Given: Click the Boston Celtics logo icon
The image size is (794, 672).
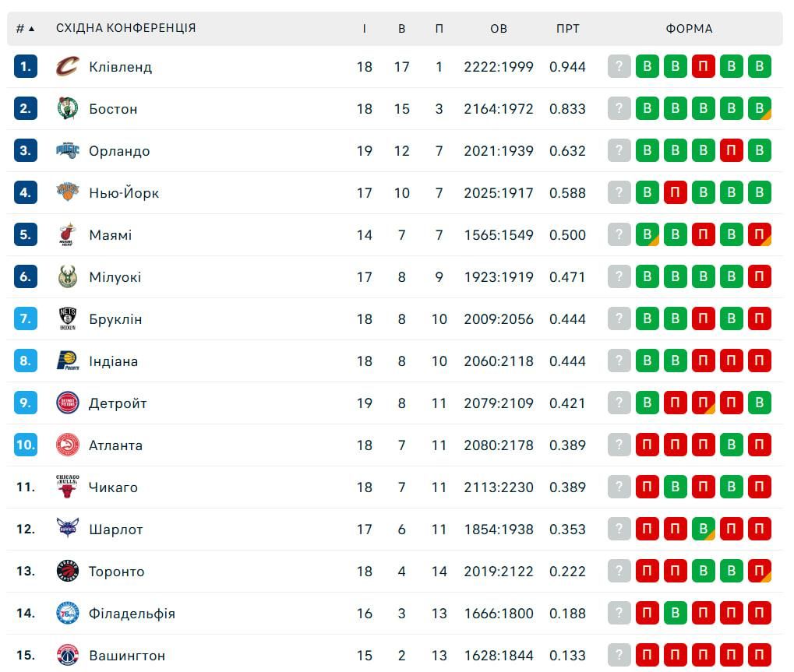Looking at the screenshot, I should 67,108.
